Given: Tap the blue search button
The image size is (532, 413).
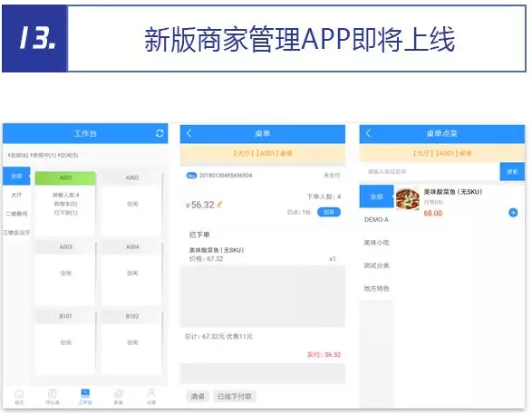Looking at the screenshot, I should (512, 171).
